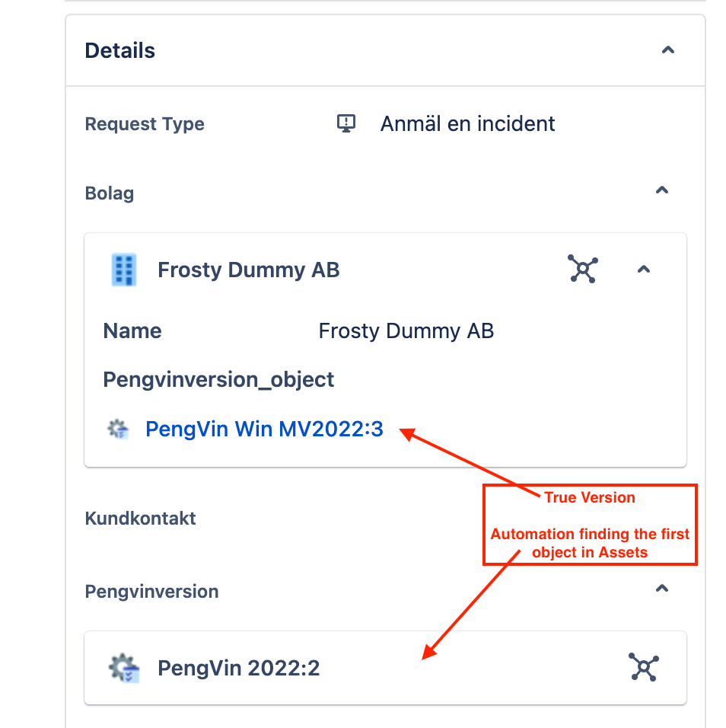The image size is (726, 728).
Task: Click the Pengvinversion_object field label
Action: pos(218,378)
